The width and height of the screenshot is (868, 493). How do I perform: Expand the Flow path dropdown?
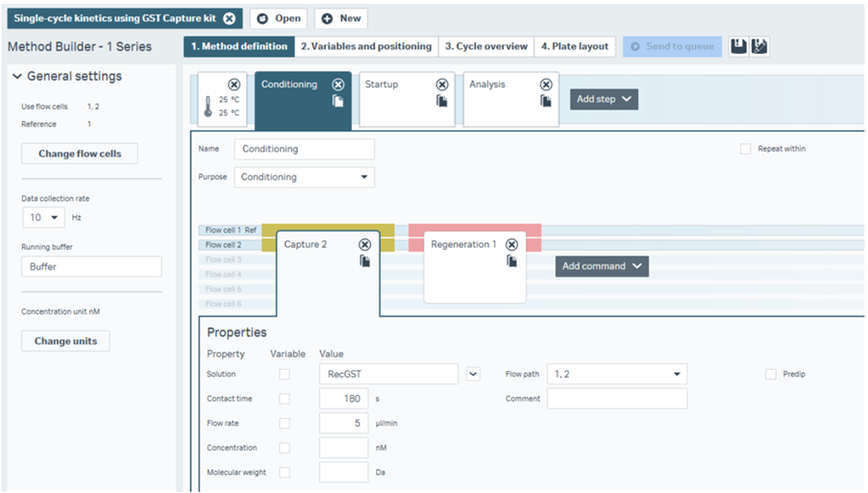pyautogui.click(x=616, y=374)
